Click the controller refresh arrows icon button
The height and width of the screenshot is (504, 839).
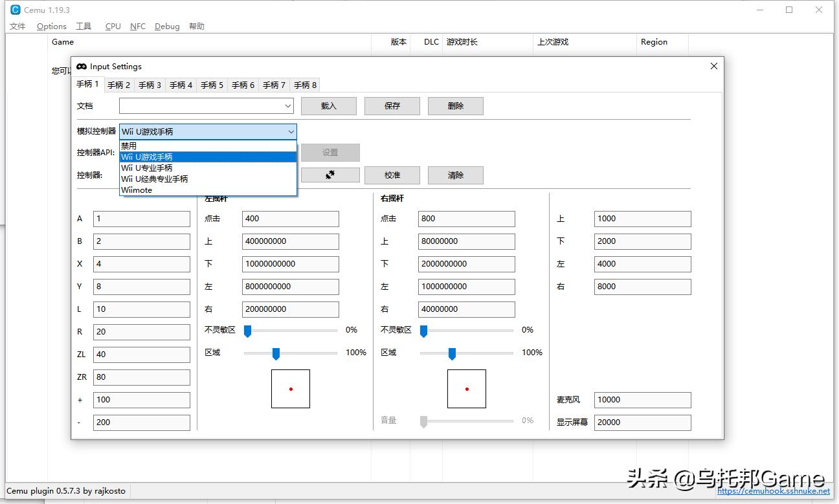tap(330, 175)
